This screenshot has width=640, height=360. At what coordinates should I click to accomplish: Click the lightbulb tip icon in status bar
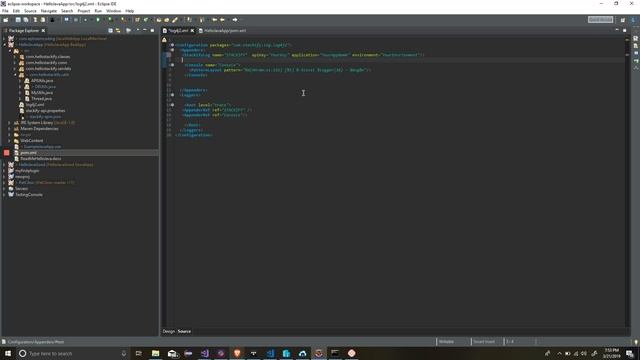click(636, 342)
